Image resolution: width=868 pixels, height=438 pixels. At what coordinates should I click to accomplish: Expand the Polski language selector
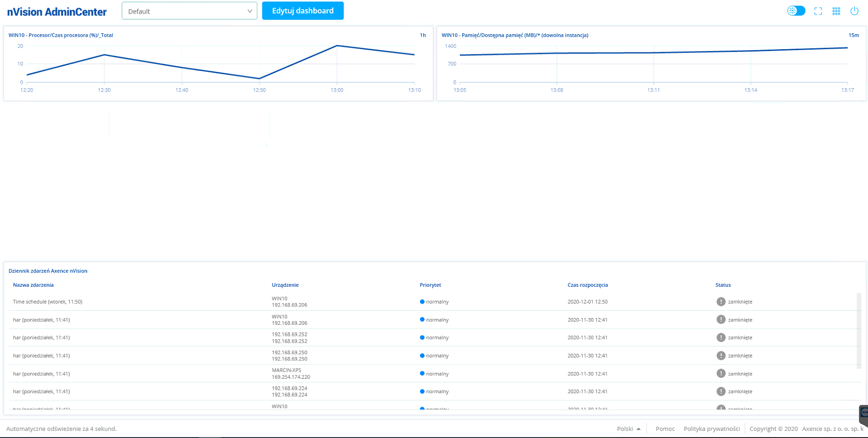[628, 429]
